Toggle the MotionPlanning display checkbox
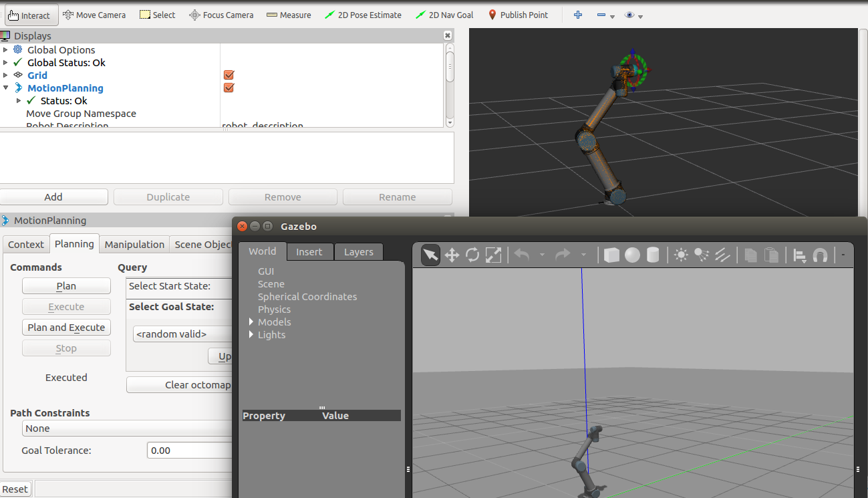Viewport: 868px width, 498px height. [x=229, y=88]
